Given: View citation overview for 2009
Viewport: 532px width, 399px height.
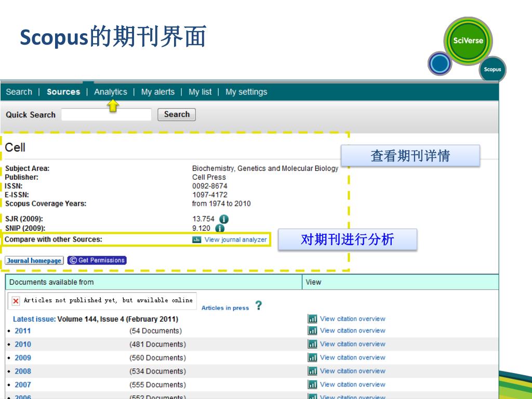Looking at the screenshot, I should pyautogui.click(x=353, y=357).
